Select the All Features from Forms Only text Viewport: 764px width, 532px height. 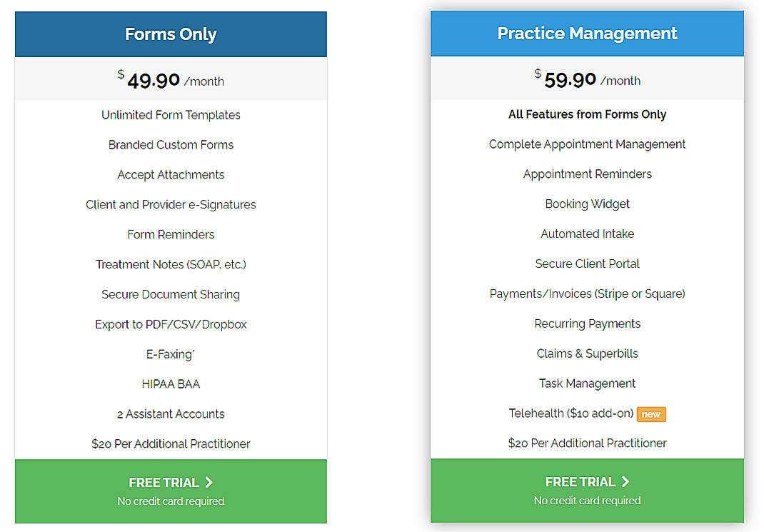[x=587, y=114]
